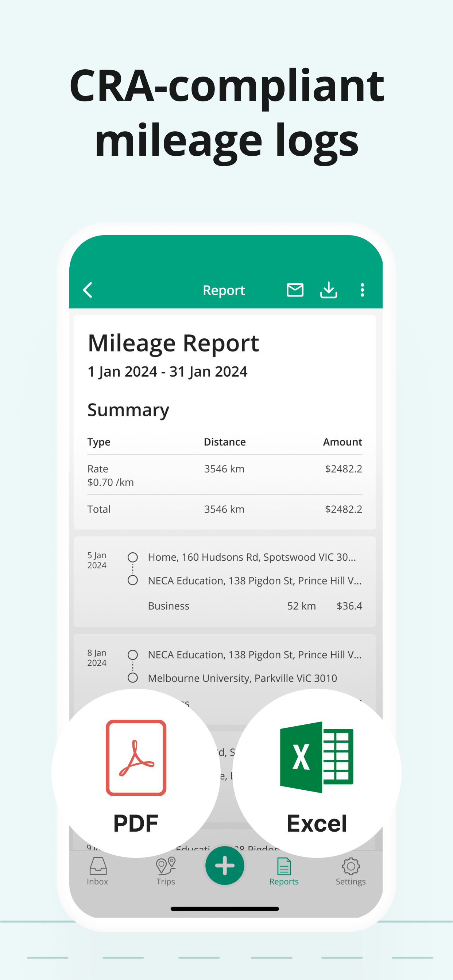Tap Home, 160 Hudsons Rd start address
This screenshot has height=980, width=453.
[252, 557]
